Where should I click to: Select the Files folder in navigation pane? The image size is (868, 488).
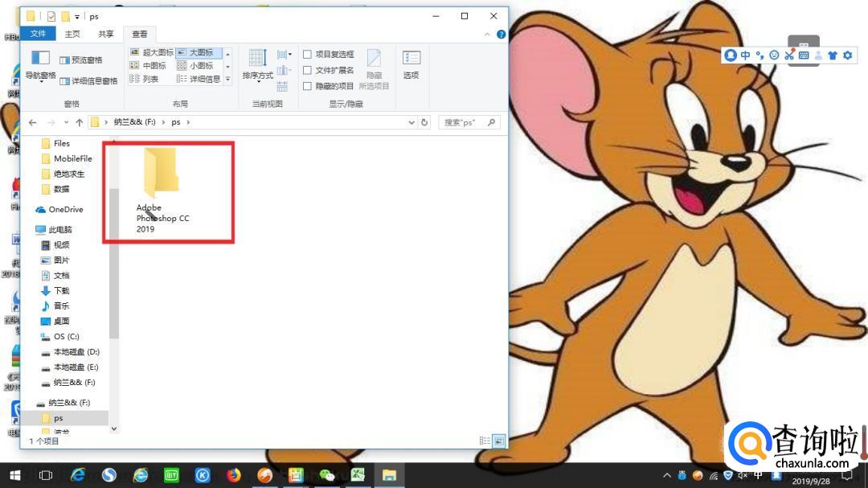point(61,143)
